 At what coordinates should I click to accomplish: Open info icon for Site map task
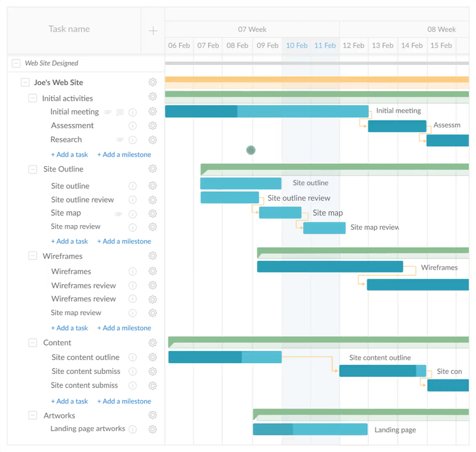[x=133, y=214]
